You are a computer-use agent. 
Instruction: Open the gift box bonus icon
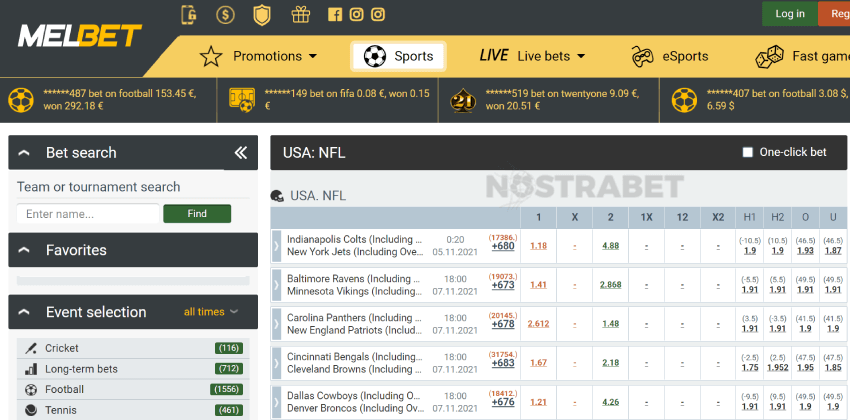point(300,15)
